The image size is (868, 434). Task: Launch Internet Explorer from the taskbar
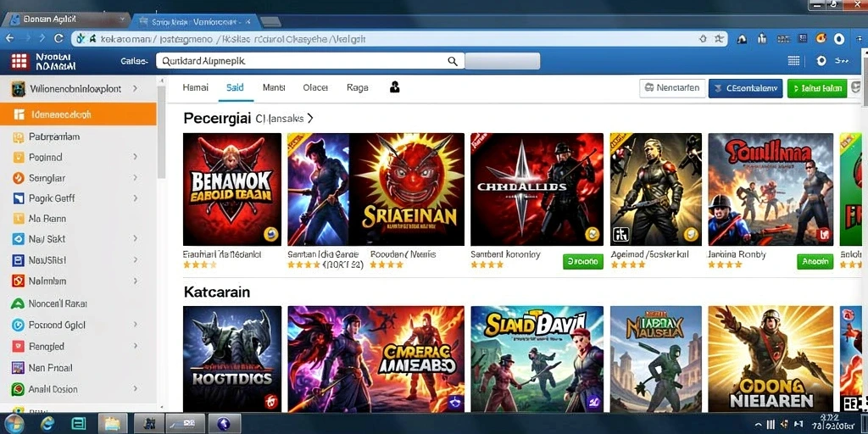coord(47,425)
